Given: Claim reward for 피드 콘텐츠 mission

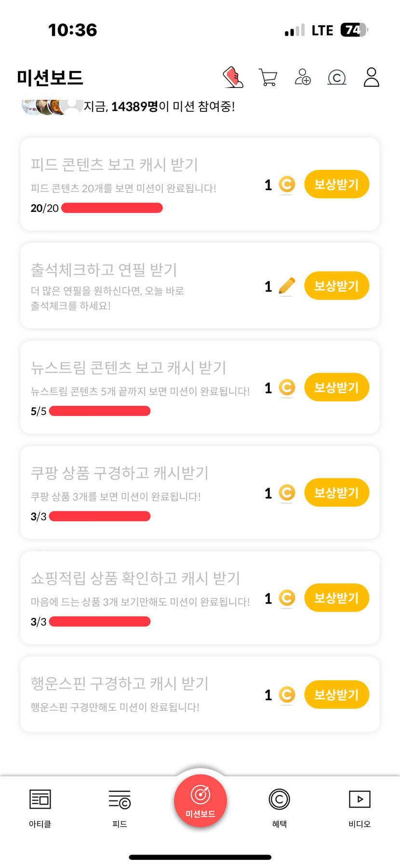Looking at the screenshot, I should click(336, 184).
